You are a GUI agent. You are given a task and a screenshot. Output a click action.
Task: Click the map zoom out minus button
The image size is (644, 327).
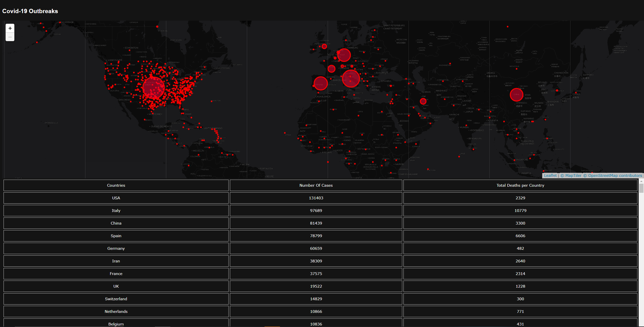pos(10,37)
